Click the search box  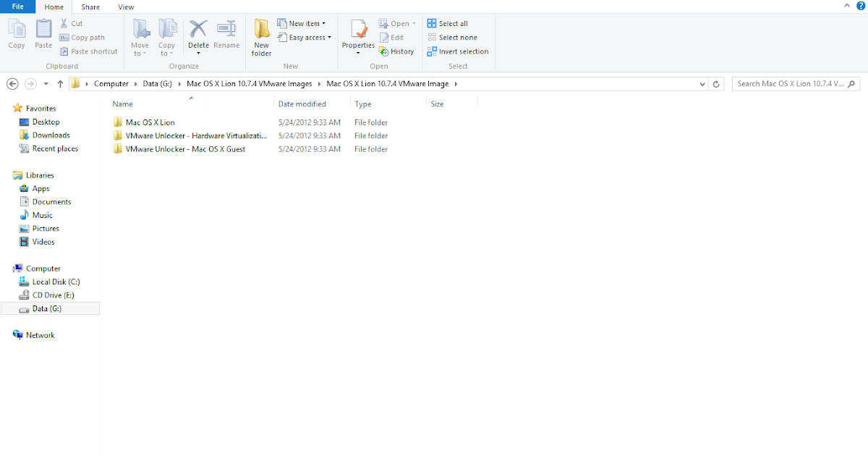click(796, 84)
